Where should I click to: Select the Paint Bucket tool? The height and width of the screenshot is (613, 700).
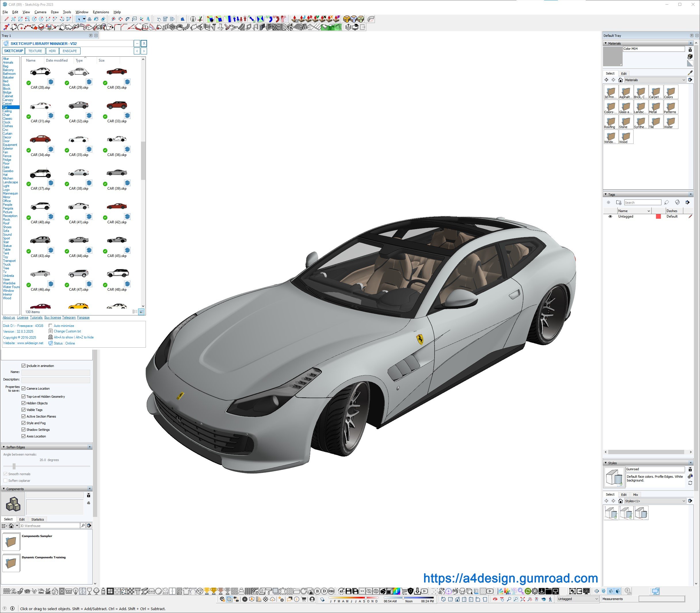[x=96, y=19]
